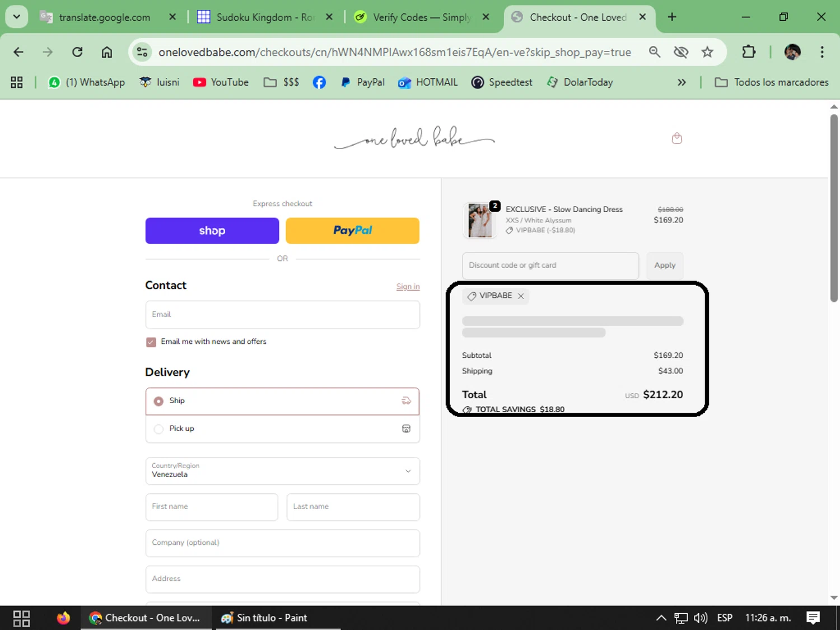Open the Chrome profile avatar
Screen dimensions: 840x630
[792, 52]
